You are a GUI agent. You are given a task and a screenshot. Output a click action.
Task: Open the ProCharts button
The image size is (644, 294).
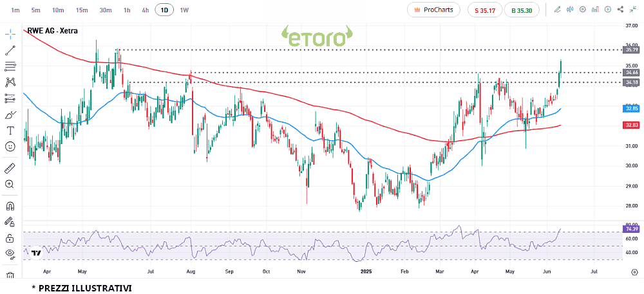[433, 10]
